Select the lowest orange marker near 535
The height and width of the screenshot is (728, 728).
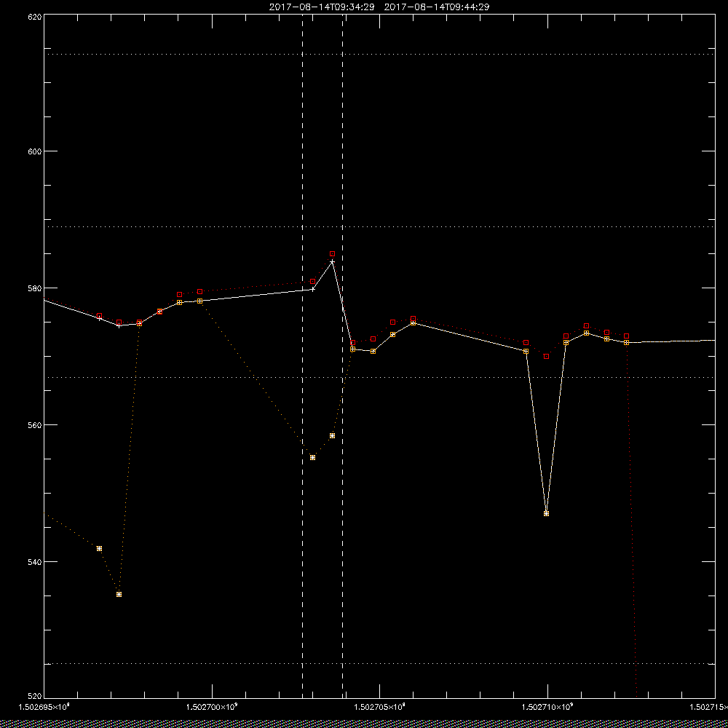pos(119,594)
